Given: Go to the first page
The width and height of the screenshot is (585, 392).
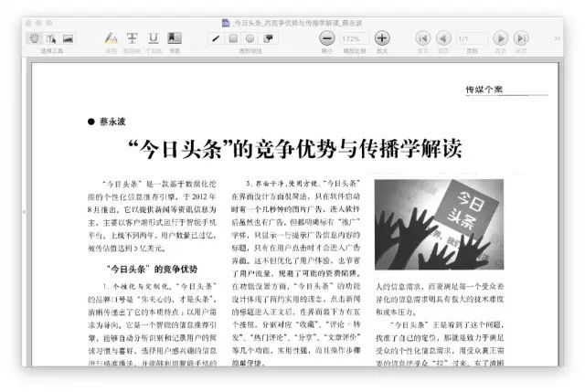Looking at the screenshot, I should [x=422, y=38].
